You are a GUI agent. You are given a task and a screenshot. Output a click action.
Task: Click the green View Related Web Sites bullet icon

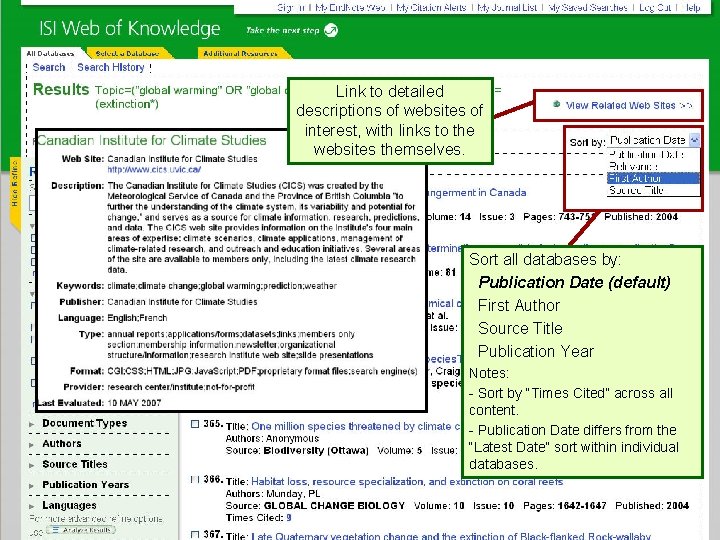coord(557,104)
